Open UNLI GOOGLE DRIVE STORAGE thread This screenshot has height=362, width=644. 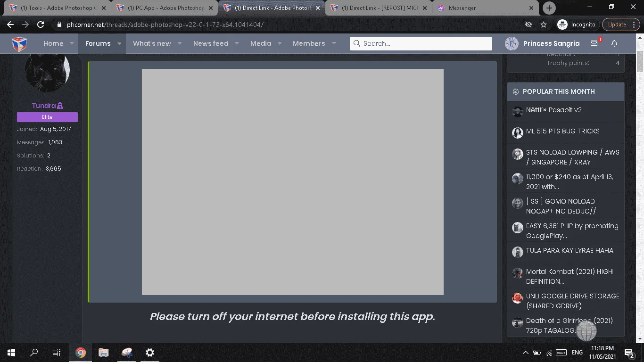click(x=573, y=301)
